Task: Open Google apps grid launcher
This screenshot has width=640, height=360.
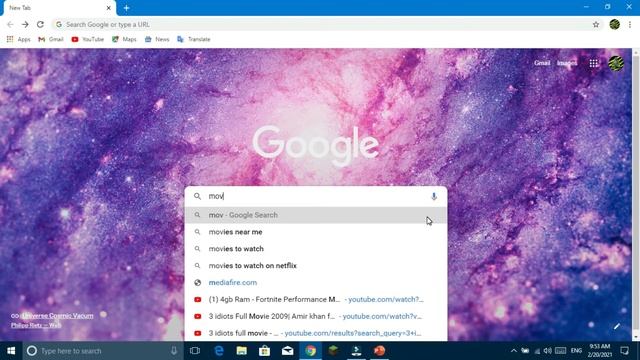Action: pos(593,63)
